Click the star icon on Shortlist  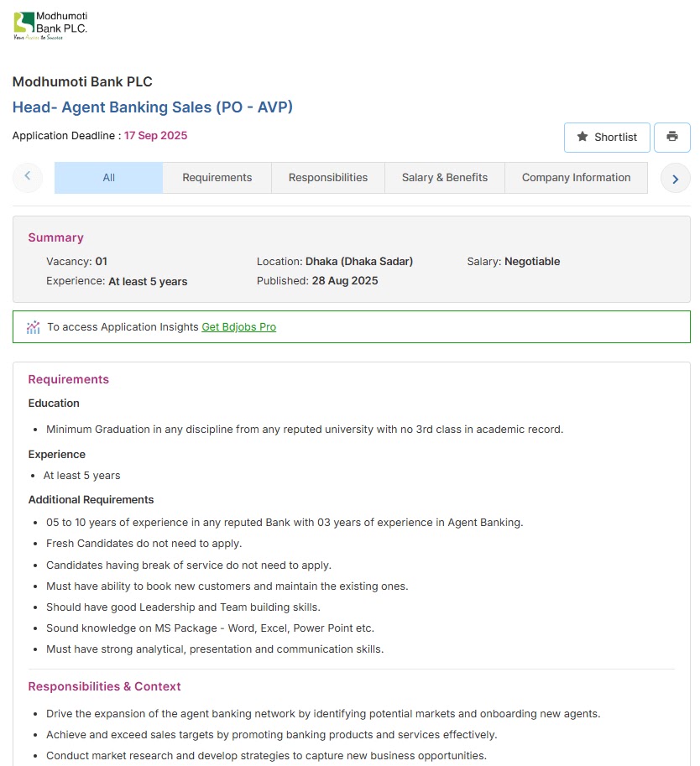(582, 138)
